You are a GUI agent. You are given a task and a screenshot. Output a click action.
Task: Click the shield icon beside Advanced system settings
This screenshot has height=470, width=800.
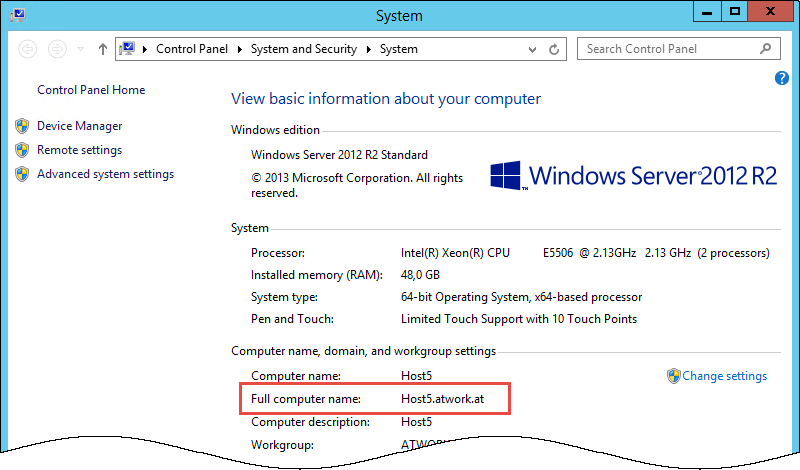click(x=22, y=174)
